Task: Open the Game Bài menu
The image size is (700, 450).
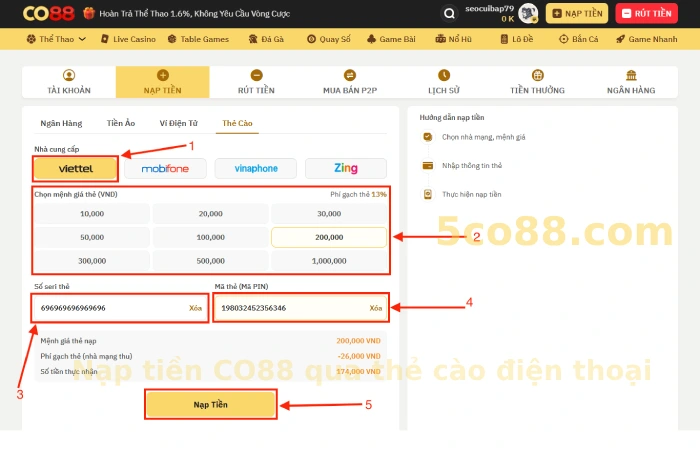Action: [391, 39]
